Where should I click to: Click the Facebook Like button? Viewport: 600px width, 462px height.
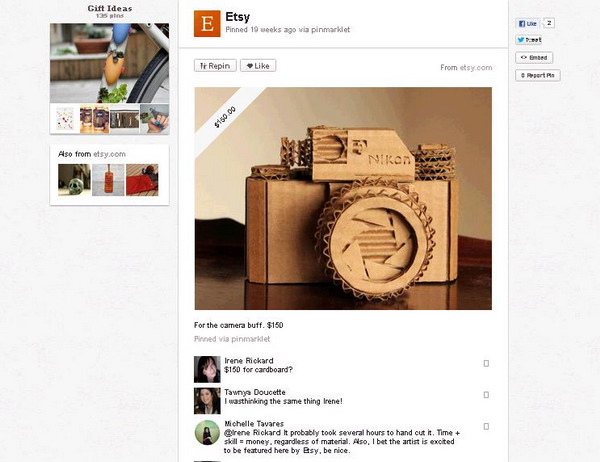[528, 23]
